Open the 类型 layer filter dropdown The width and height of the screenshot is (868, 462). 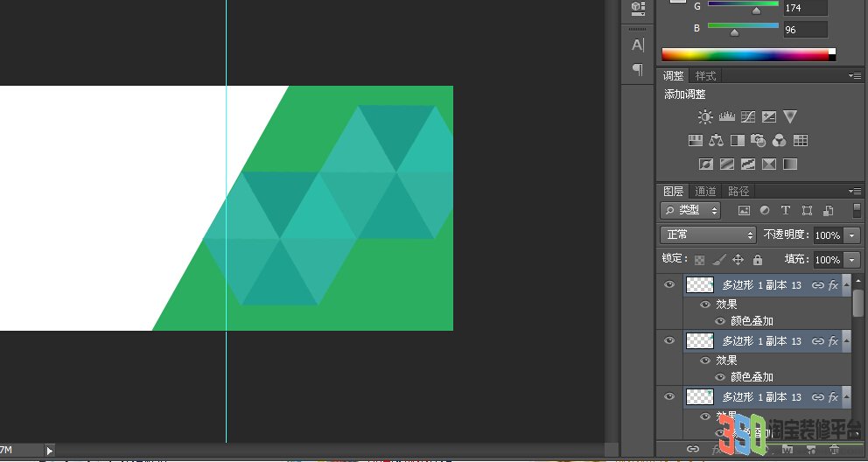point(690,210)
